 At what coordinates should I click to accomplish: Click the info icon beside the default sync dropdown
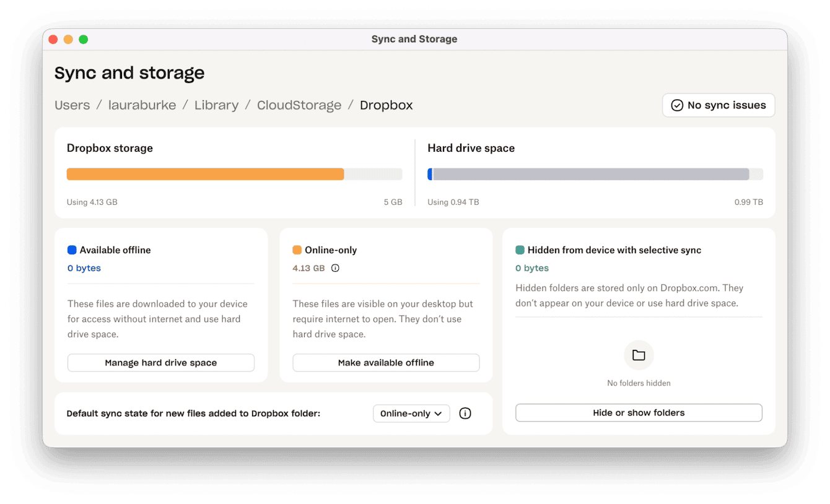[465, 413]
